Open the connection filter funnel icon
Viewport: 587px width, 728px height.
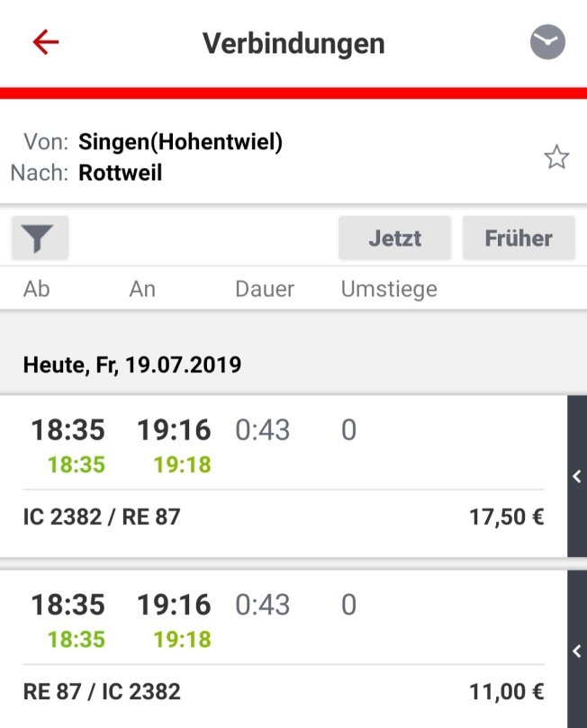coord(40,238)
